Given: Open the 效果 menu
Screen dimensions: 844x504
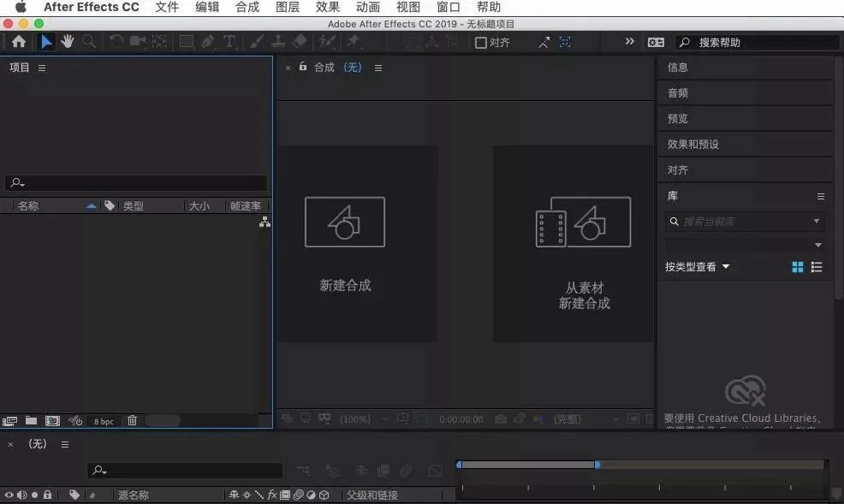Looking at the screenshot, I should pyautogui.click(x=328, y=8).
